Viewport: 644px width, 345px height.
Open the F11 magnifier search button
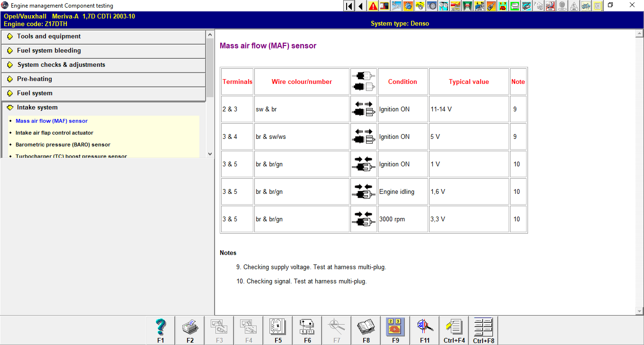tap(425, 330)
